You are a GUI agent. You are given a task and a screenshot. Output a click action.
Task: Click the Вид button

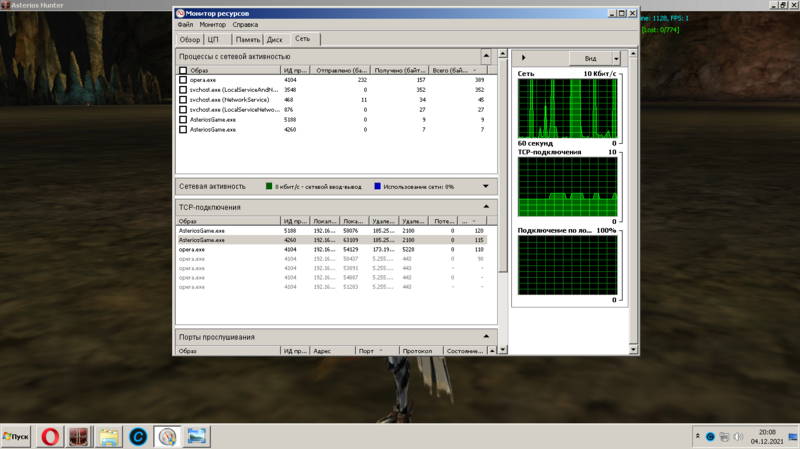pos(590,59)
